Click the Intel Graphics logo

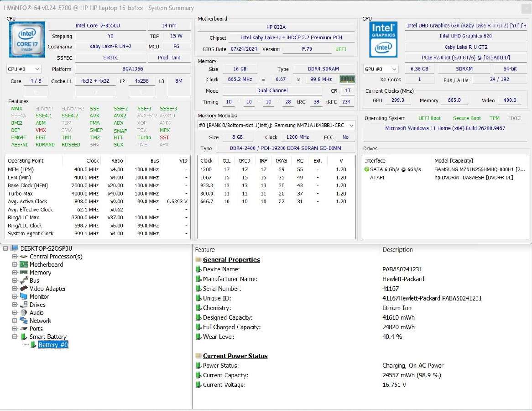pos(383,39)
